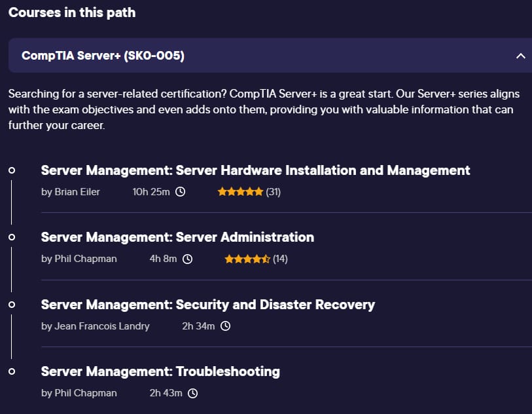Screen dimensions: 532x414
Task: Click the '(31)' review count
Action: [273, 192]
